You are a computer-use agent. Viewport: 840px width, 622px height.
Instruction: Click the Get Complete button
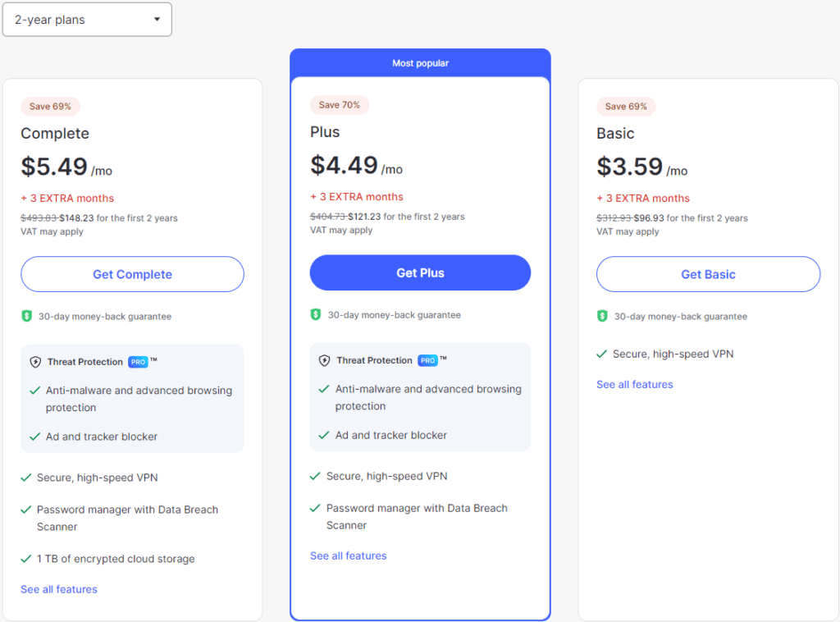(132, 274)
